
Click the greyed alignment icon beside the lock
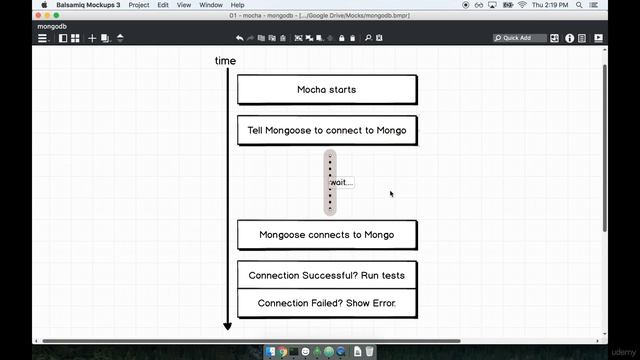330,38
